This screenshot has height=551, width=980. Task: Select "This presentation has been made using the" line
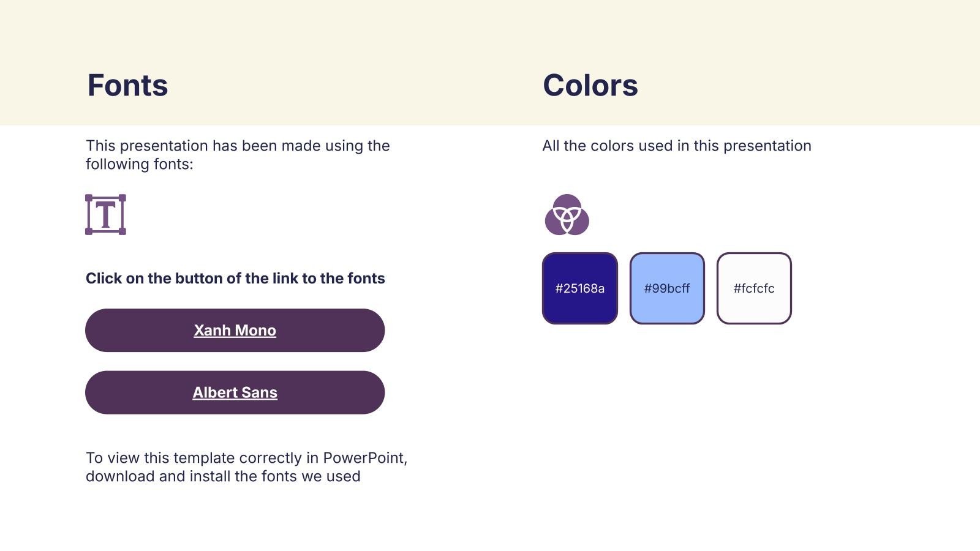click(x=238, y=146)
